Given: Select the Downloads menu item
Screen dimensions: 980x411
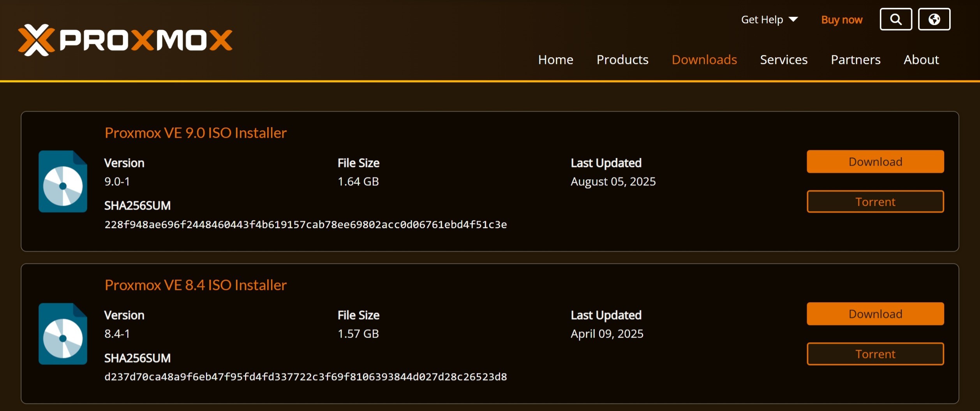Looking at the screenshot, I should (704, 60).
